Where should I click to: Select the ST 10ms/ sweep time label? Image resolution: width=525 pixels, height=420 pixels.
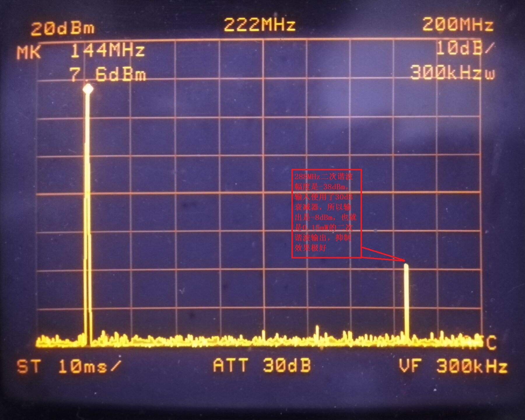69,366
